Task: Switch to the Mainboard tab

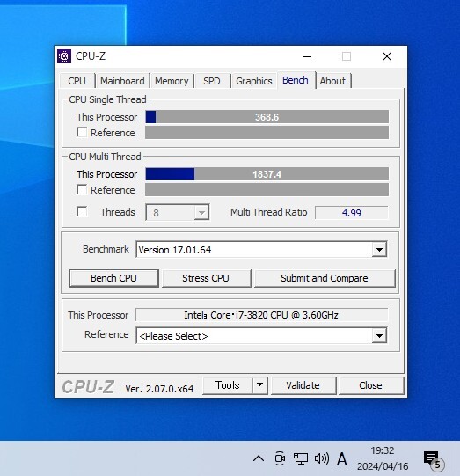Action: pos(122,81)
